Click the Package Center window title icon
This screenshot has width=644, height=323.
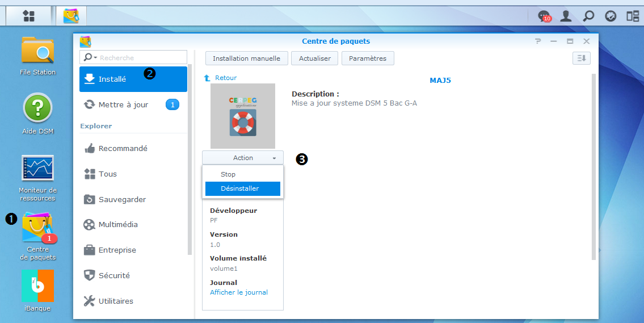pyautogui.click(x=86, y=41)
